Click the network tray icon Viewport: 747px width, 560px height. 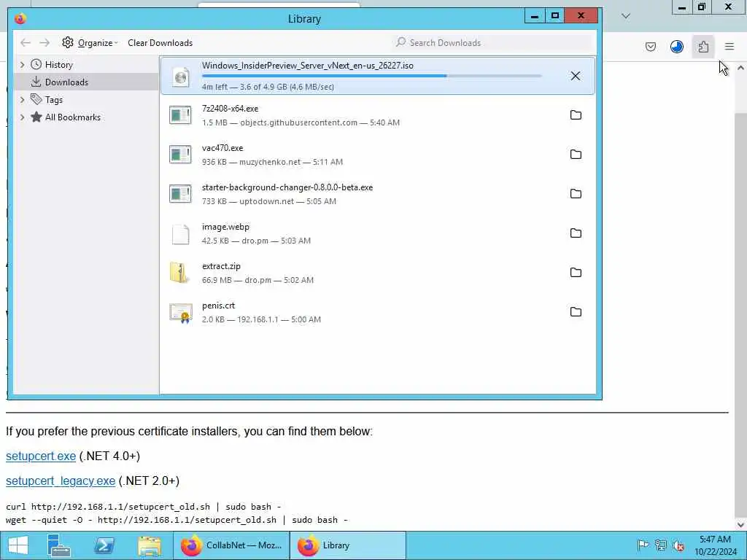(x=660, y=545)
